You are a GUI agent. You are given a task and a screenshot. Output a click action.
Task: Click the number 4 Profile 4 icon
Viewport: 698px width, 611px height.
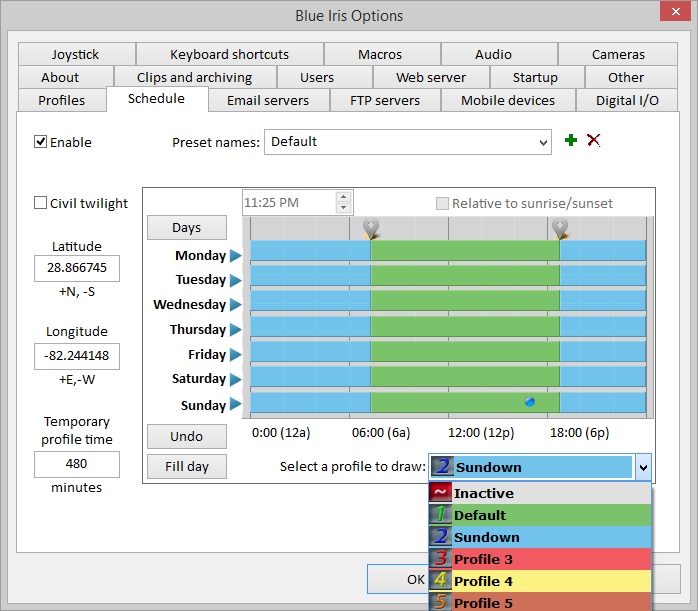(x=441, y=580)
